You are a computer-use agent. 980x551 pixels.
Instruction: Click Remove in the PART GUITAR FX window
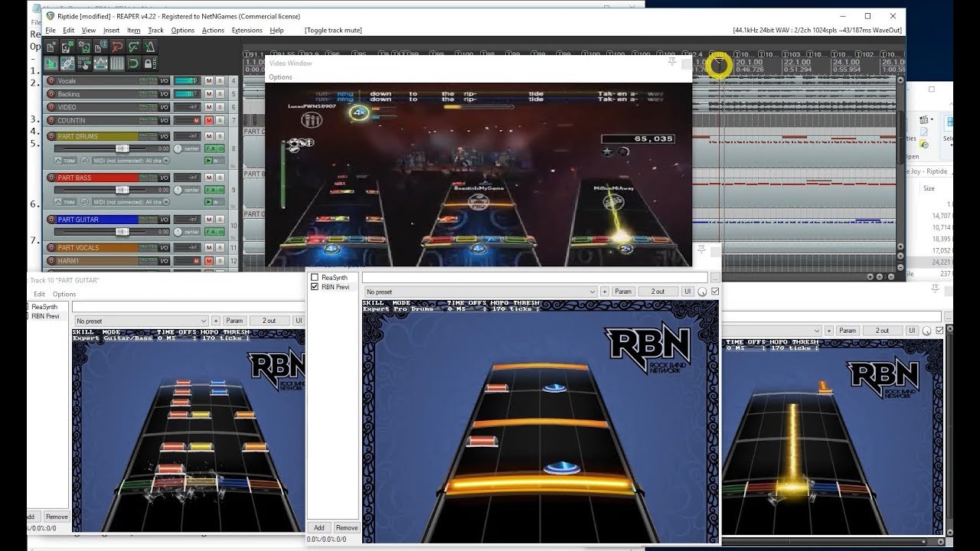(x=56, y=517)
